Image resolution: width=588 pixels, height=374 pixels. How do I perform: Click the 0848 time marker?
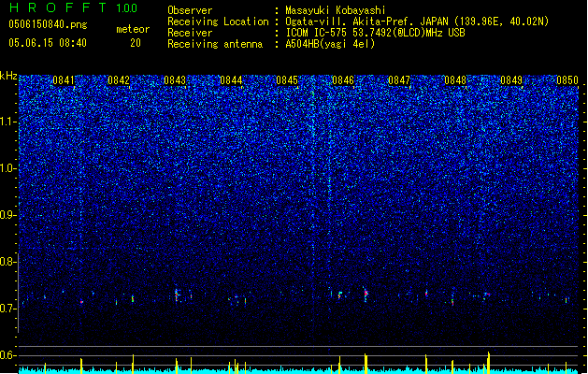pyautogui.click(x=455, y=80)
